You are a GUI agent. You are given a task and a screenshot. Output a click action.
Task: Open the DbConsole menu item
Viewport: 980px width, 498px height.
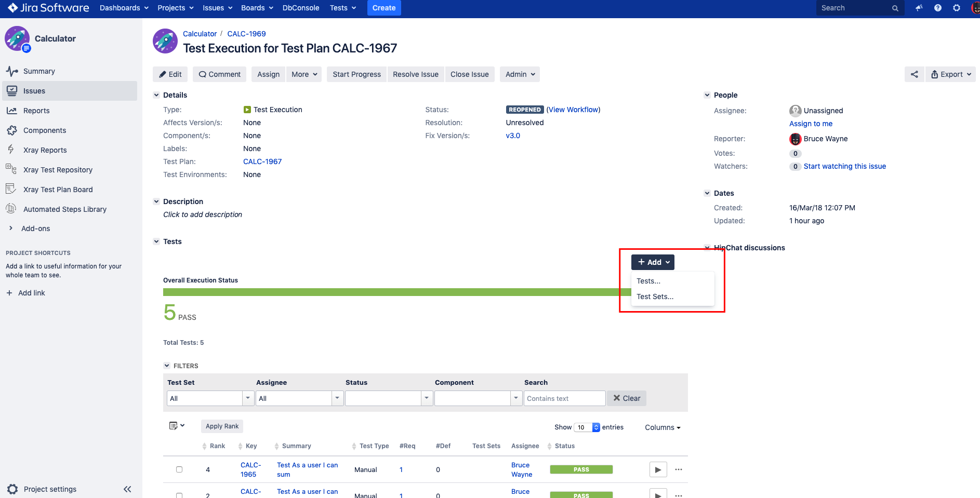pyautogui.click(x=301, y=8)
